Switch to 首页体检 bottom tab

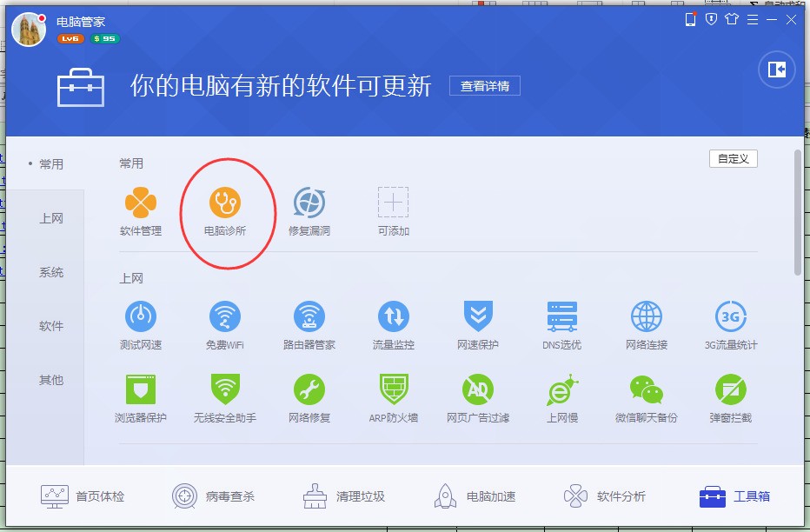coord(83,496)
